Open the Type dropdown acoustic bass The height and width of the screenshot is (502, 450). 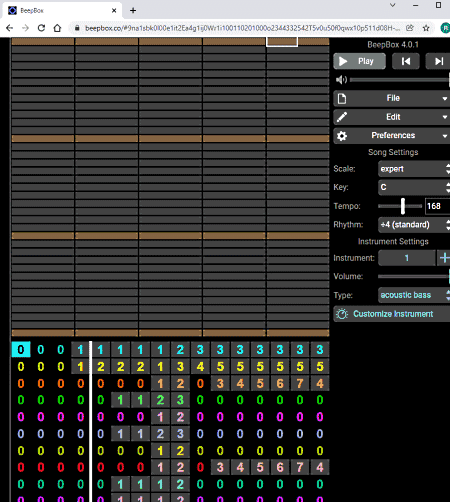(414, 295)
